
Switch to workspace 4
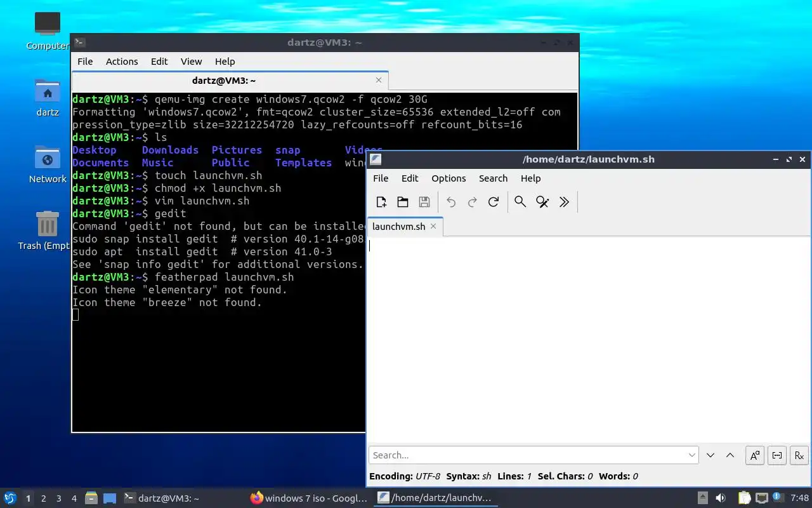tap(74, 498)
